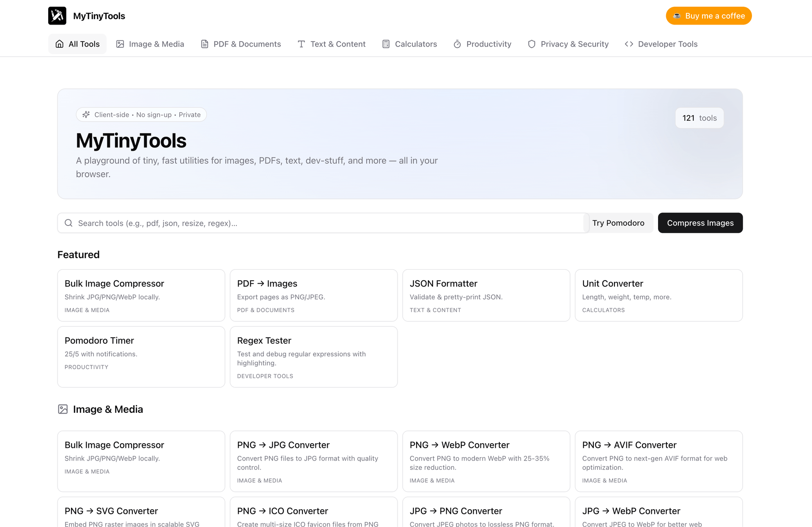Screen dimensions: 812x527
Task: Open the PNG → AVIF Converter card
Action: click(x=658, y=461)
